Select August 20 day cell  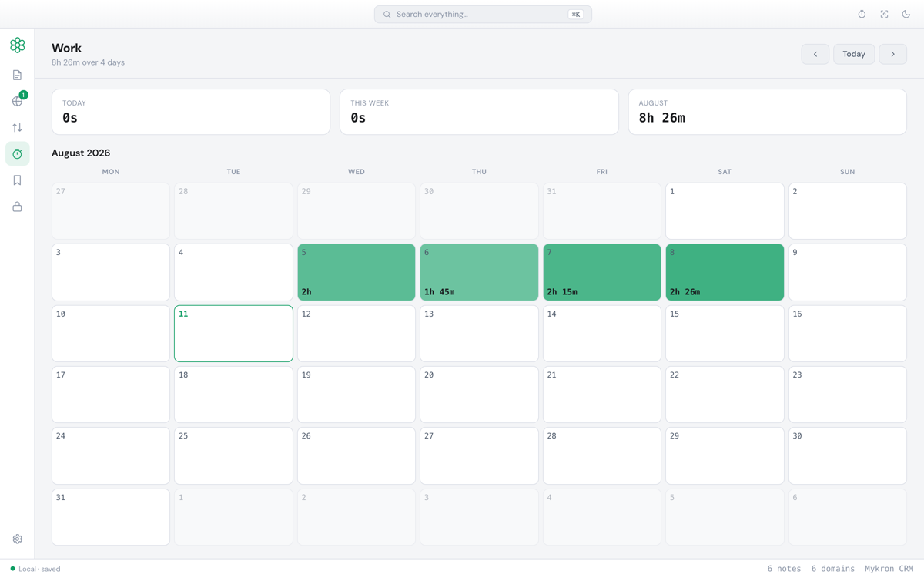(x=479, y=395)
